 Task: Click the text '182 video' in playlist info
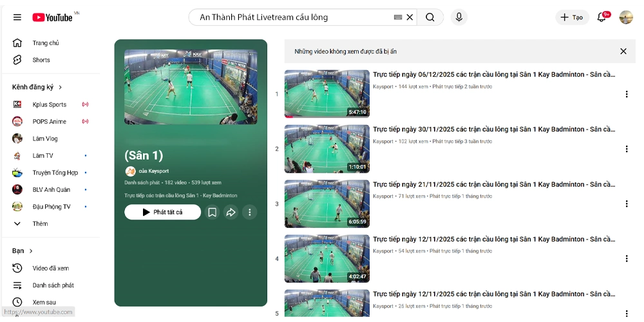pyautogui.click(x=175, y=182)
